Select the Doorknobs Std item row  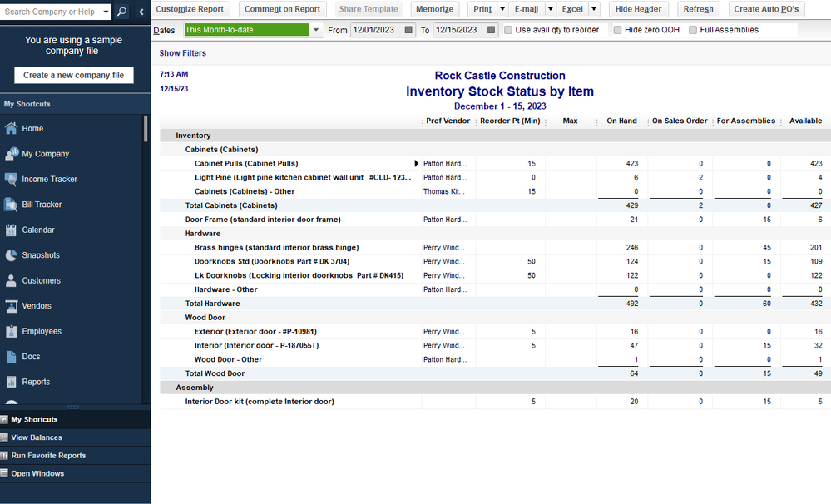pyautogui.click(x=495, y=262)
